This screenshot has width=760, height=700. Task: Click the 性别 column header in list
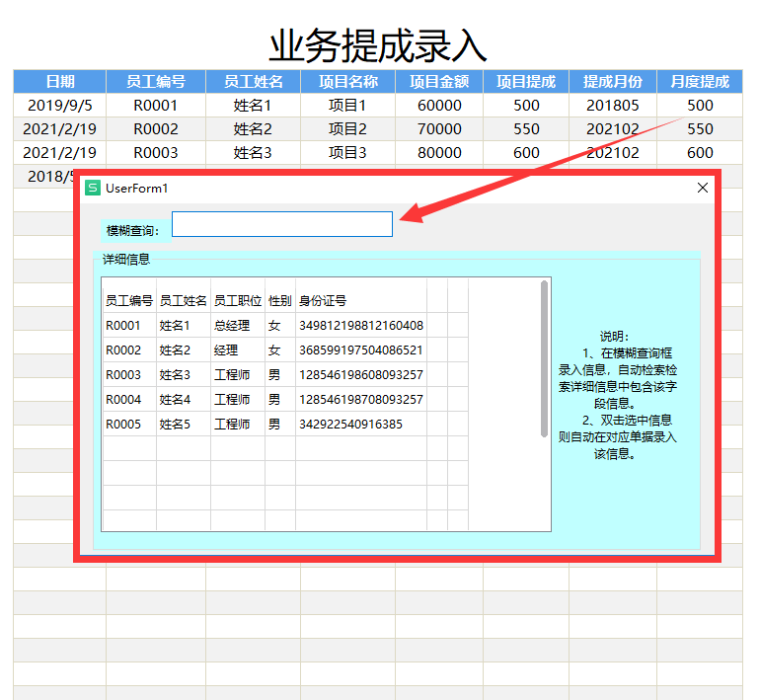[280, 300]
